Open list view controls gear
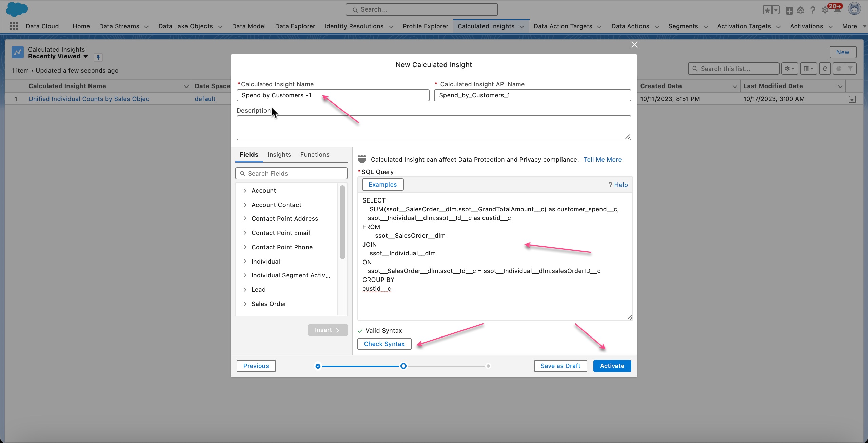The width and height of the screenshot is (868, 443). pyautogui.click(x=789, y=69)
